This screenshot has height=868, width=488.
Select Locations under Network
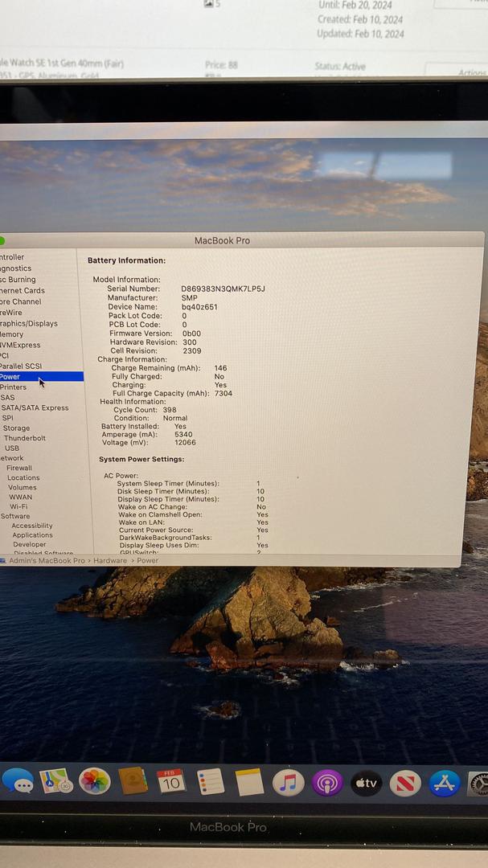pos(23,477)
